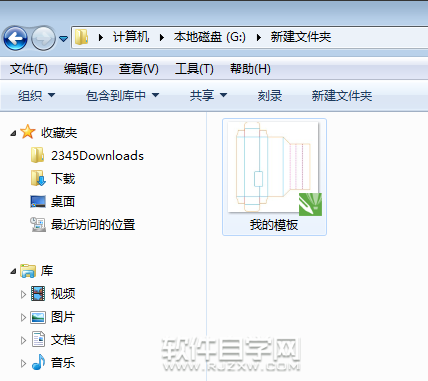Open the recent pages dropdown arrow
The height and width of the screenshot is (381, 428).
[63, 39]
